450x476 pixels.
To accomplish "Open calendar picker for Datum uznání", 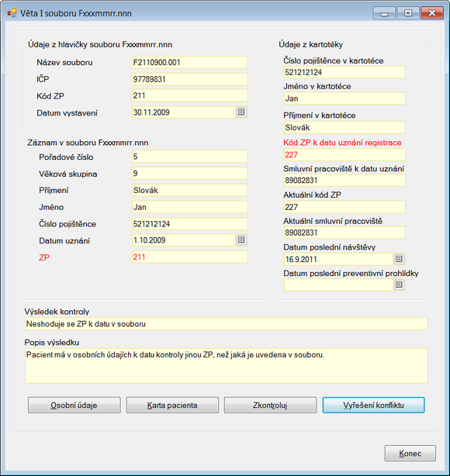I will tap(241, 240).
